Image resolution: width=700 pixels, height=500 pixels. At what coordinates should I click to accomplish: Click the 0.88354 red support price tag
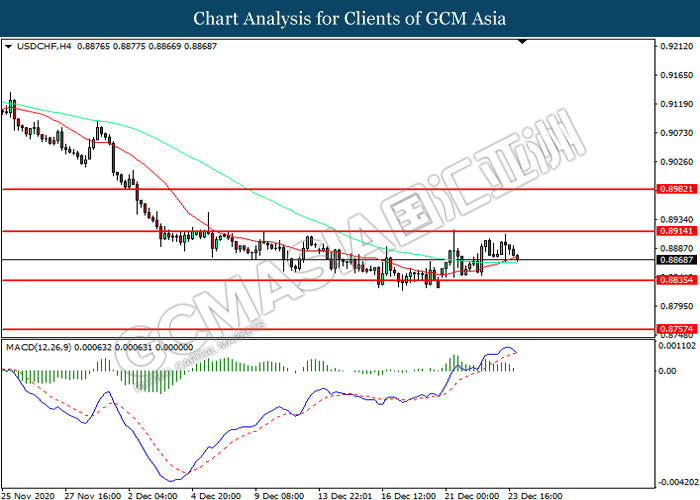pos(671,280)
